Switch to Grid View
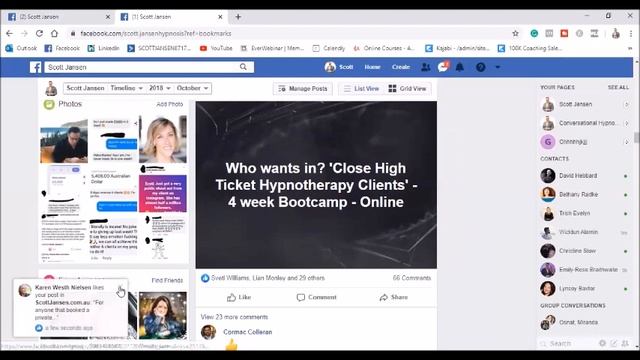 click(407, 89)
